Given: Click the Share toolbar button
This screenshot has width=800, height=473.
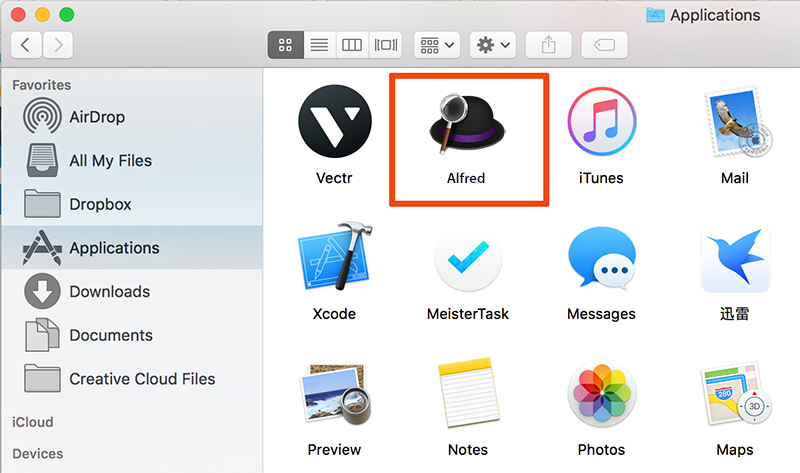Looking at the screenshot, I should point(548,45).
